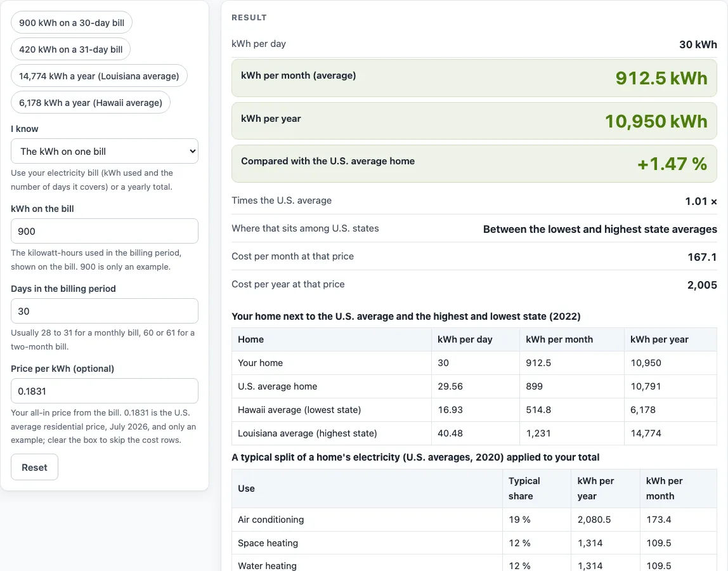Click the kWh on the bill input field

click(x=105, y=231)
